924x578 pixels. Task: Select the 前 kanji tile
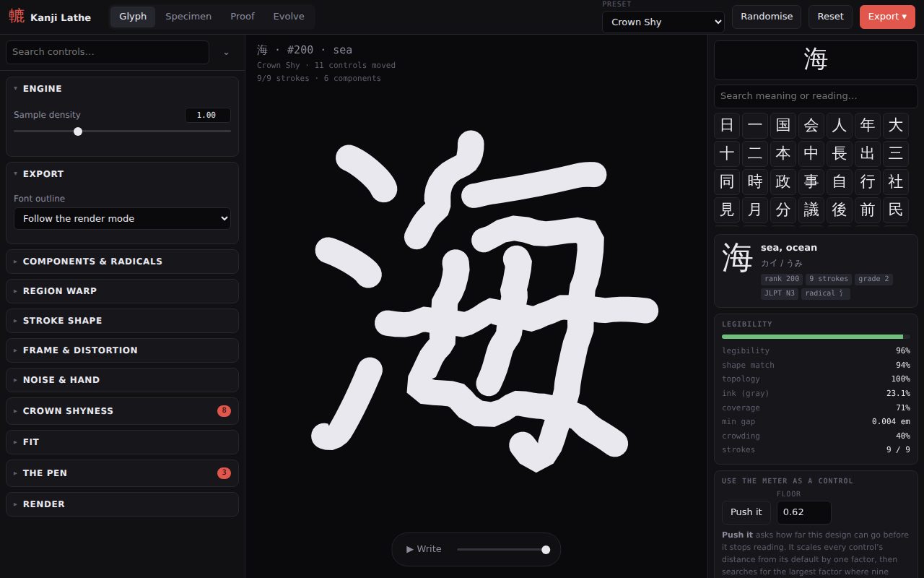[868, 210]
